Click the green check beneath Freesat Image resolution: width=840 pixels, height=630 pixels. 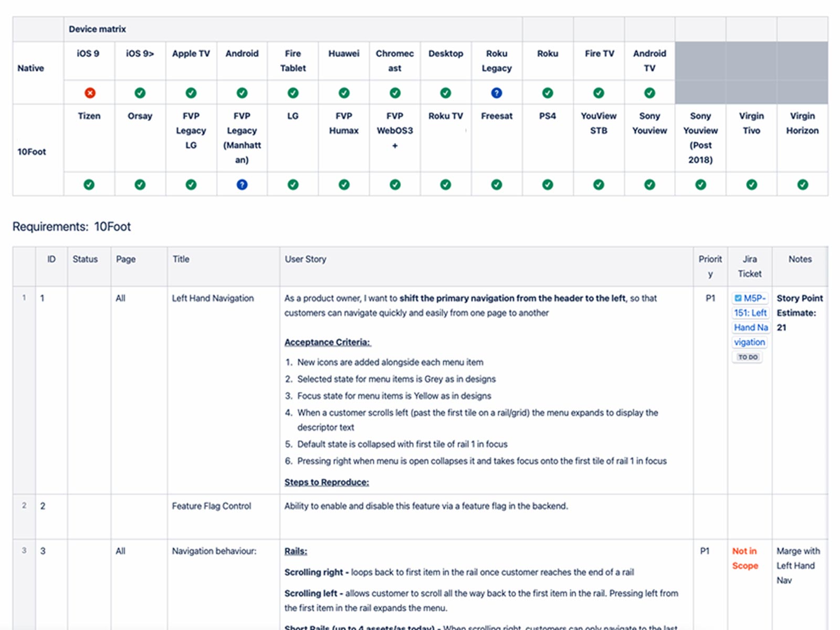(x=496, y=184)
